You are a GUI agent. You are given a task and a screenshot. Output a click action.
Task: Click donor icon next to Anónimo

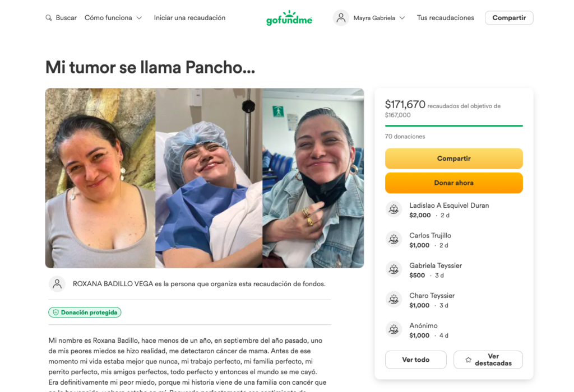click(x=394, y=329)
